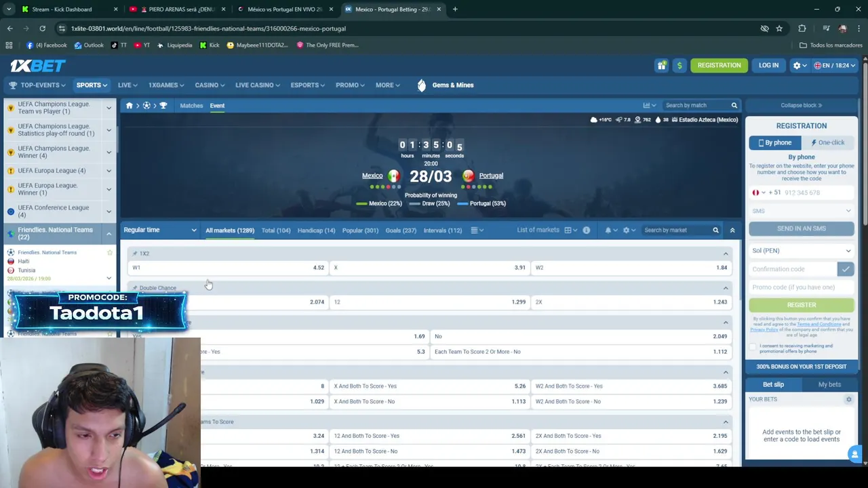Viewport: 868px width, 488px height.
Task: Select the Goals (237) market tab
Action: click(x=401, y=230)
